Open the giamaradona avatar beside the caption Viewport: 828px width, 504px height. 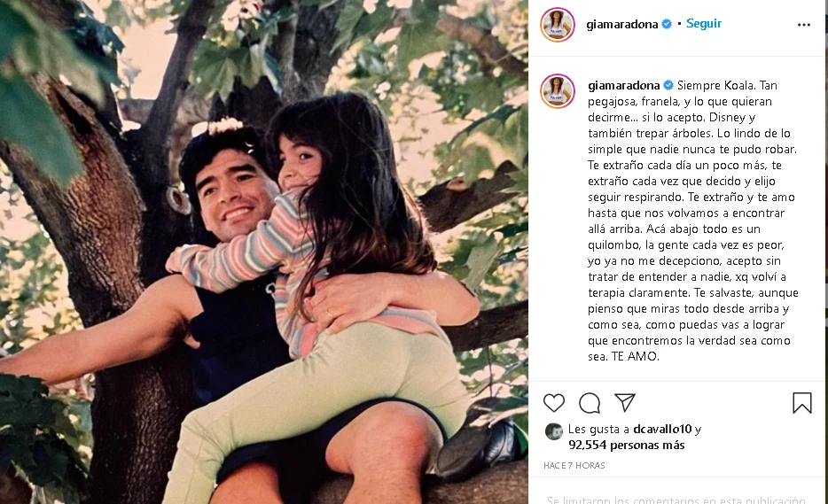pyautogui.click(x=557, y=90)
